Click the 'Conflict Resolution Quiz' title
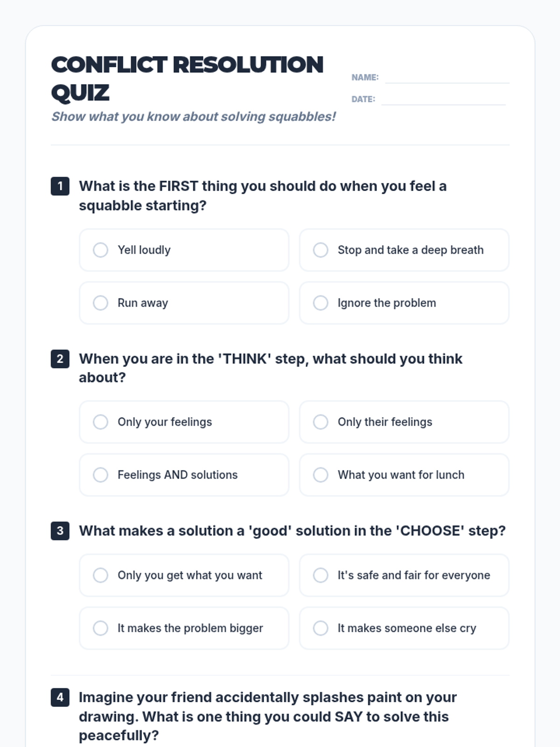Viewport: 560px width, 747px height. 187,78
